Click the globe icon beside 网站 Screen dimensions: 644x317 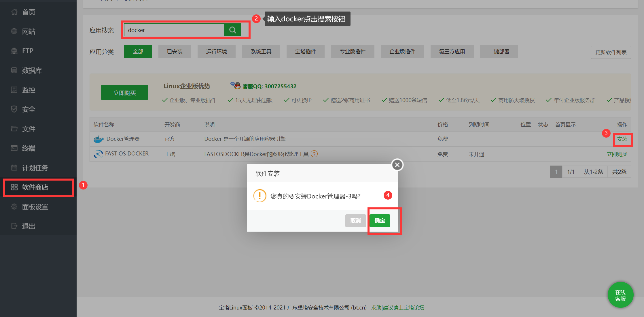coord(14,31)
